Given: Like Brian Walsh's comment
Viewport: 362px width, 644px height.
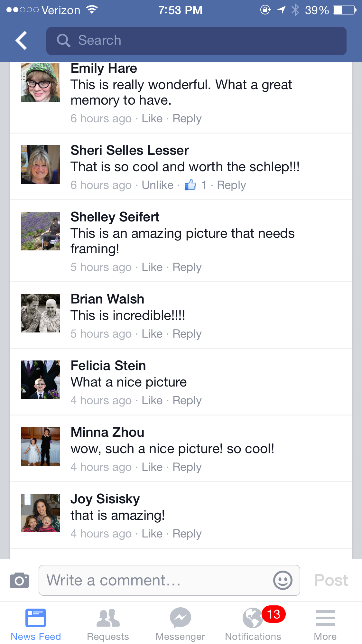Looking at the screenshot, I should point(152,334).
